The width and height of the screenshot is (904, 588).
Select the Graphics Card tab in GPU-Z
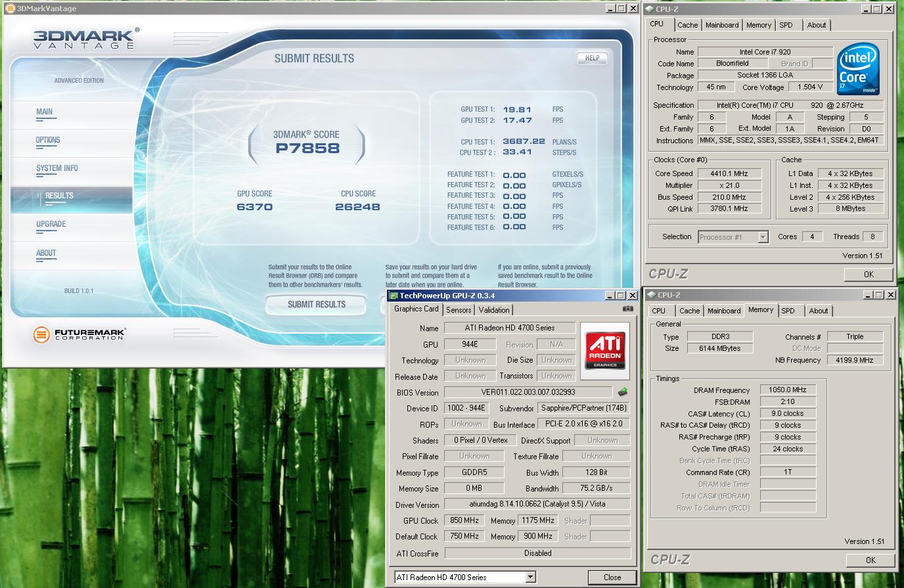pyautogui.click(x=416, y=309)
